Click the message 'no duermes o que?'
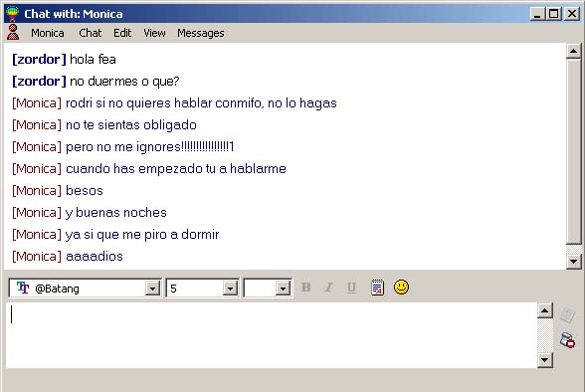 pos(124,82)
